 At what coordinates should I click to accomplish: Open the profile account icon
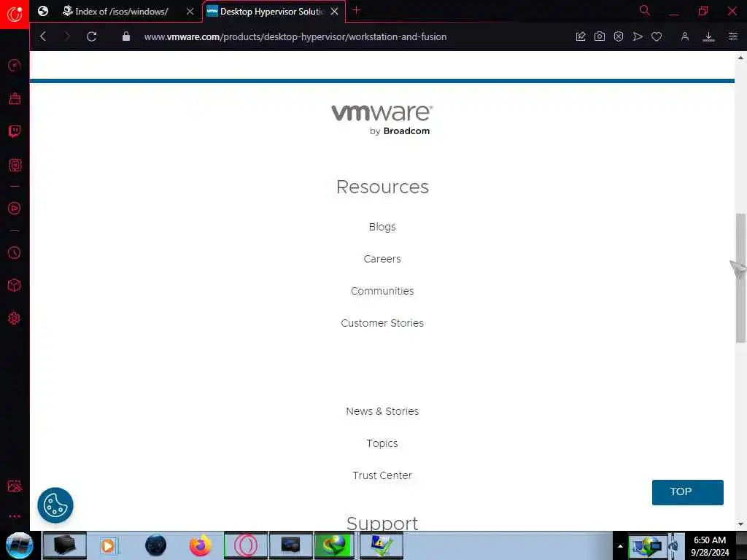[684, 36]
